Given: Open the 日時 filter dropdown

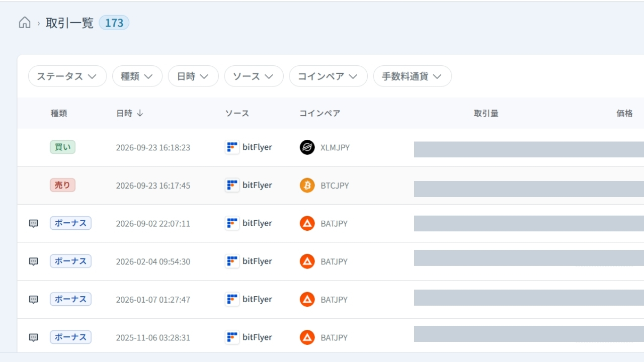Looking at the screenshot, I should coord(193,76).
